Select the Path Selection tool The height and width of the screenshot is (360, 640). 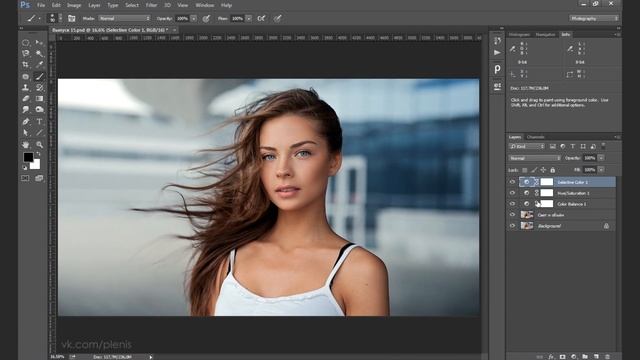[25, 132]
